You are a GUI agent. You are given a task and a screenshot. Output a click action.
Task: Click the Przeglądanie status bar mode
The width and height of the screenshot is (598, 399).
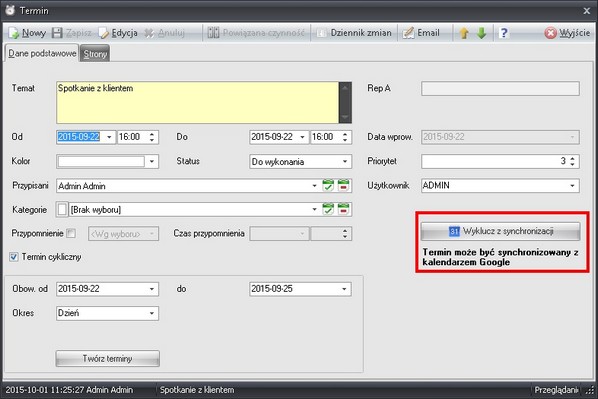[556, 390]
